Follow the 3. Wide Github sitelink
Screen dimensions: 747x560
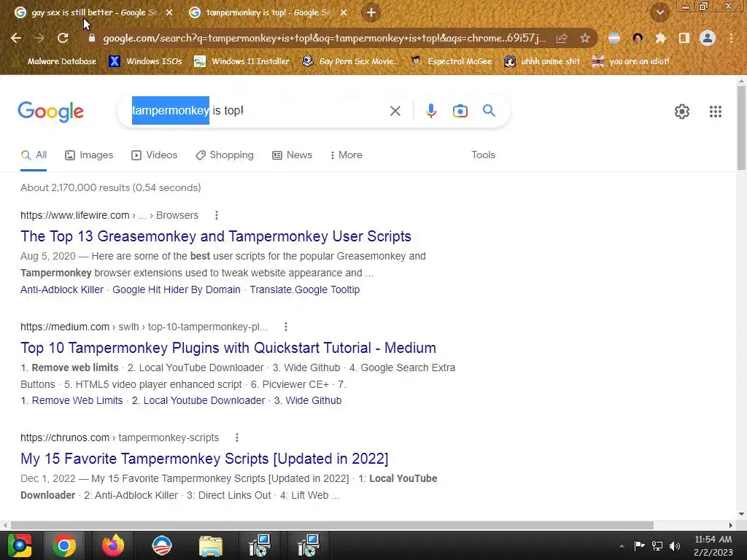point(308,400)
